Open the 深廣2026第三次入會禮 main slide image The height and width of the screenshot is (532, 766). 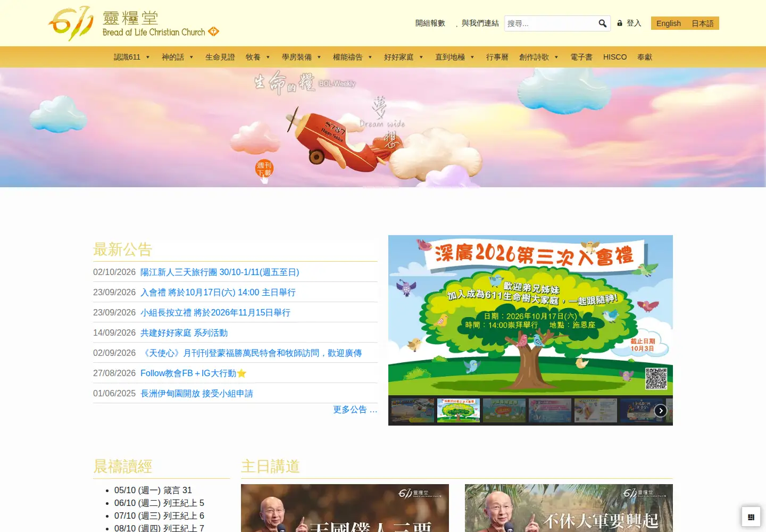pyautogui.click(x=530, y=315)
